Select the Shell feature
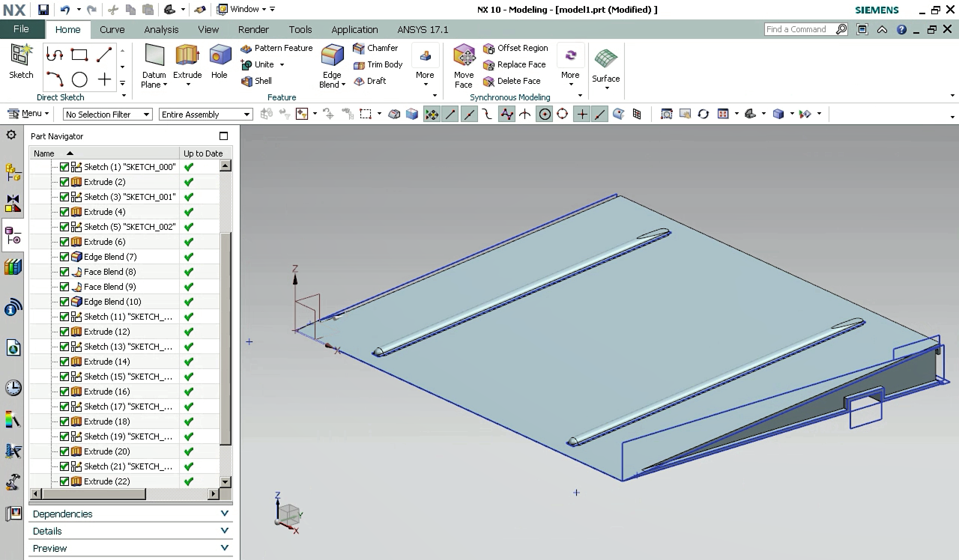This screenshot has height=560, width=959. [256, 81]
